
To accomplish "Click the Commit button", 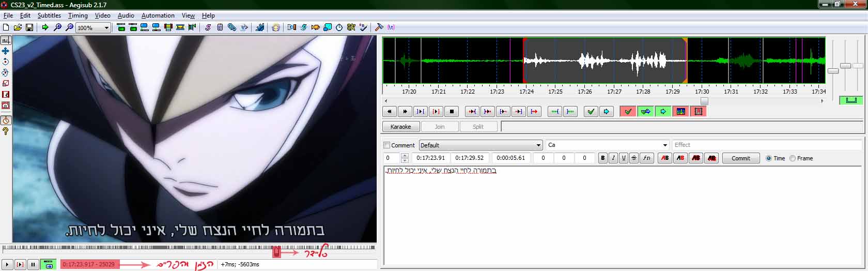I will (x=741, y=158).
